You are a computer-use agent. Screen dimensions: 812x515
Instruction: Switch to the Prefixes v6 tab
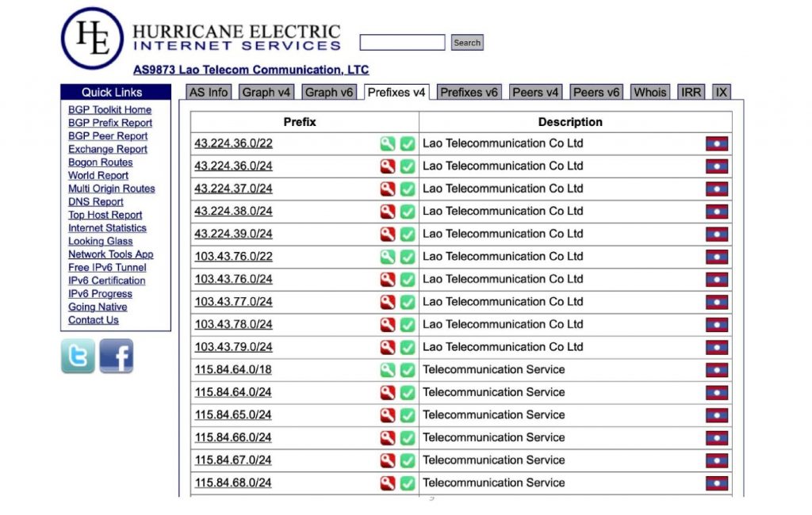click(x=469, y=92)
